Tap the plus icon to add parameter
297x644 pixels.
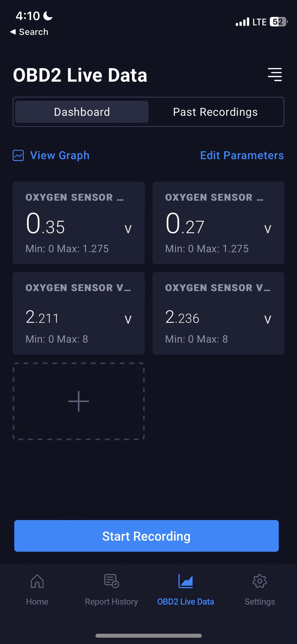coord(78,401)
